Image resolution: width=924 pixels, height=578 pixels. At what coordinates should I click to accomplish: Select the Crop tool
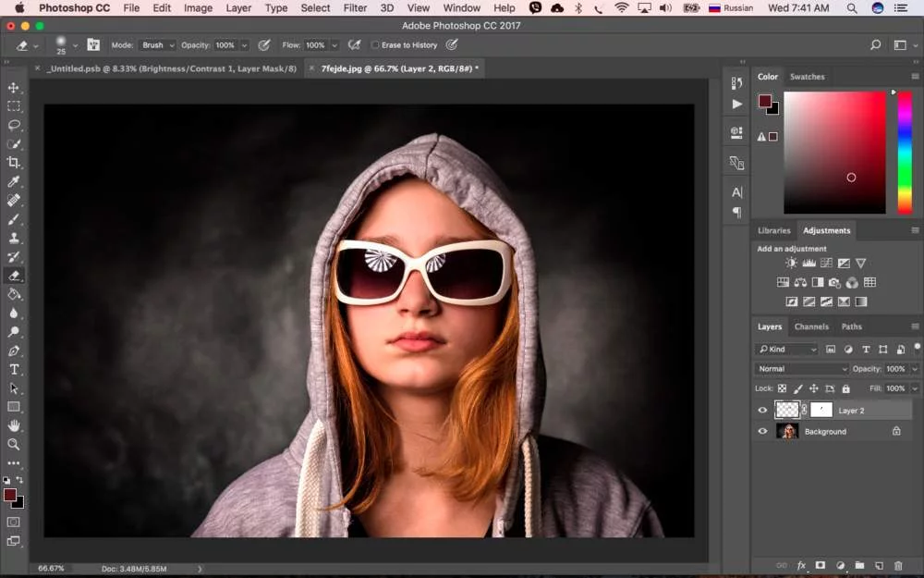pos(14,163)
